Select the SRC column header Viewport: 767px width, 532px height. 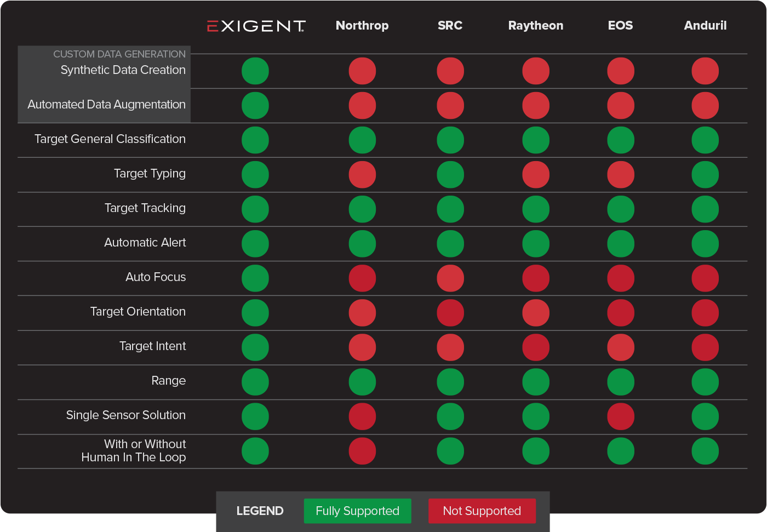[450, 26]
